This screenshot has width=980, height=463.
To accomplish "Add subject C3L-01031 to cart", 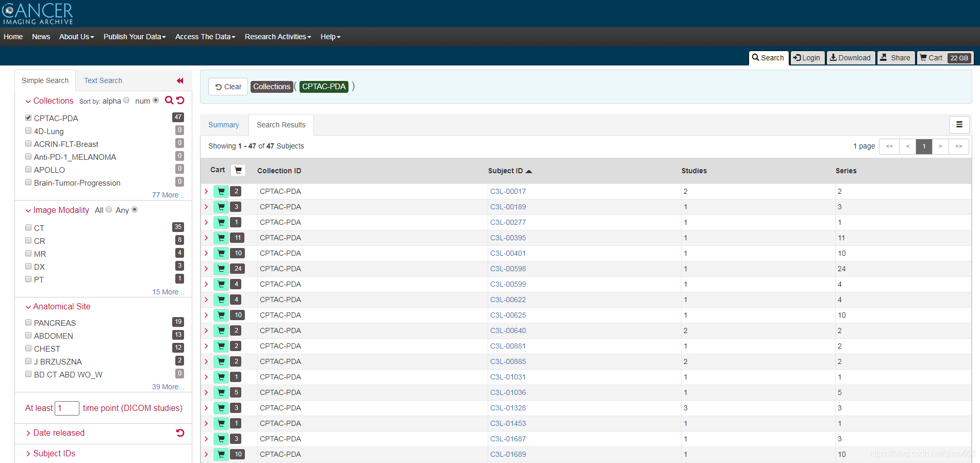I will point(221,377).
